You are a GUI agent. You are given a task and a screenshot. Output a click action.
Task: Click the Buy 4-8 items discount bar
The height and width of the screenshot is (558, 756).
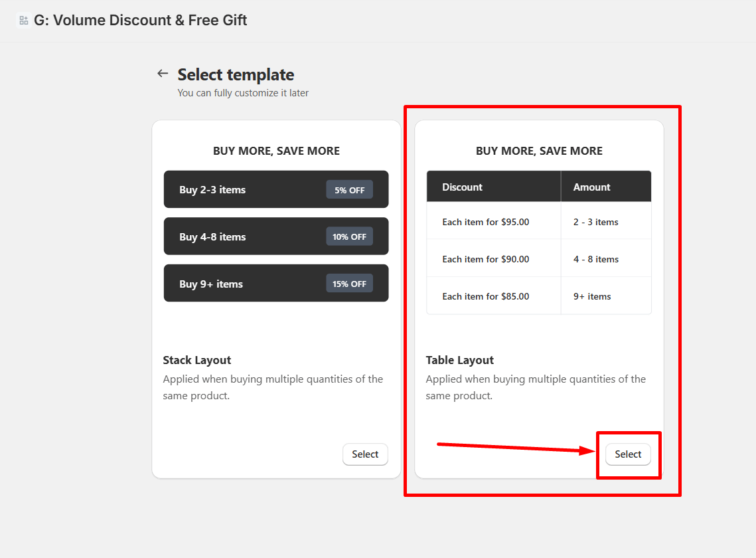tap(276, 236)
